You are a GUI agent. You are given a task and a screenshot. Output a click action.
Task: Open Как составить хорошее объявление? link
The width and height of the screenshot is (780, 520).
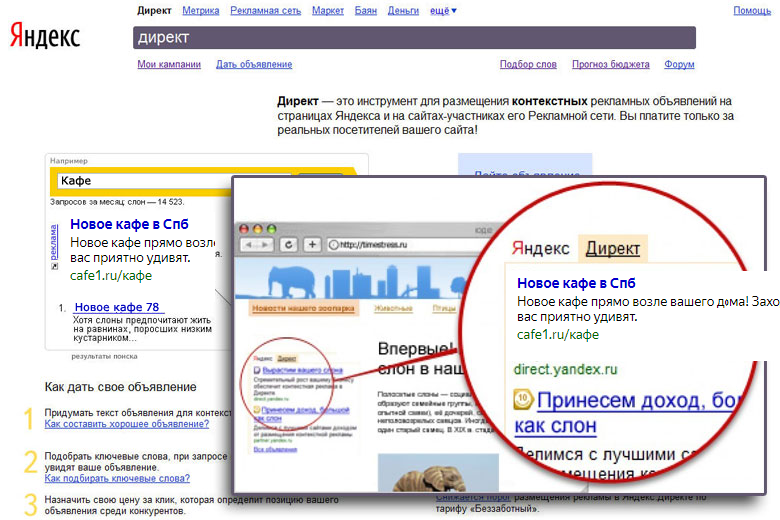click(127, 424)
